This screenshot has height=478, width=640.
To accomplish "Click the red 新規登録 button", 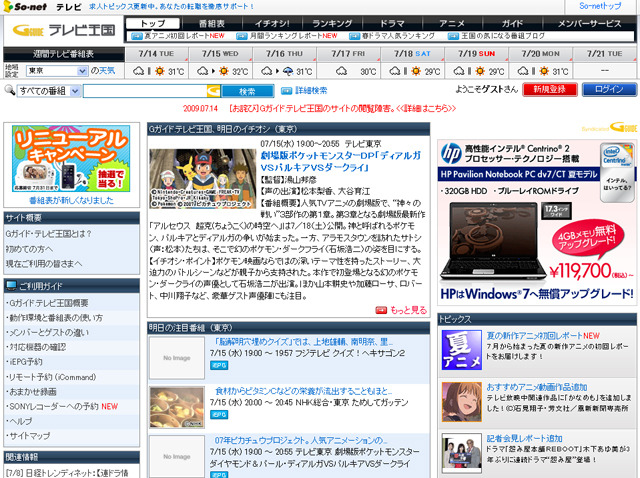I will (550, 89).
